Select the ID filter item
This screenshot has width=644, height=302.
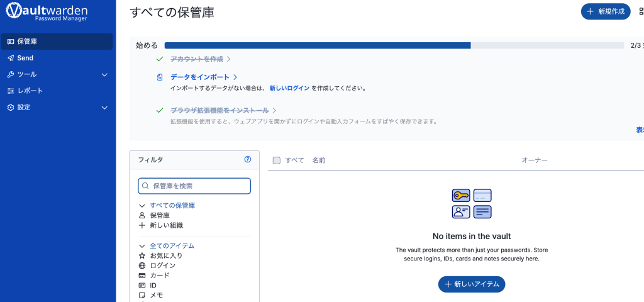(153, 286)
